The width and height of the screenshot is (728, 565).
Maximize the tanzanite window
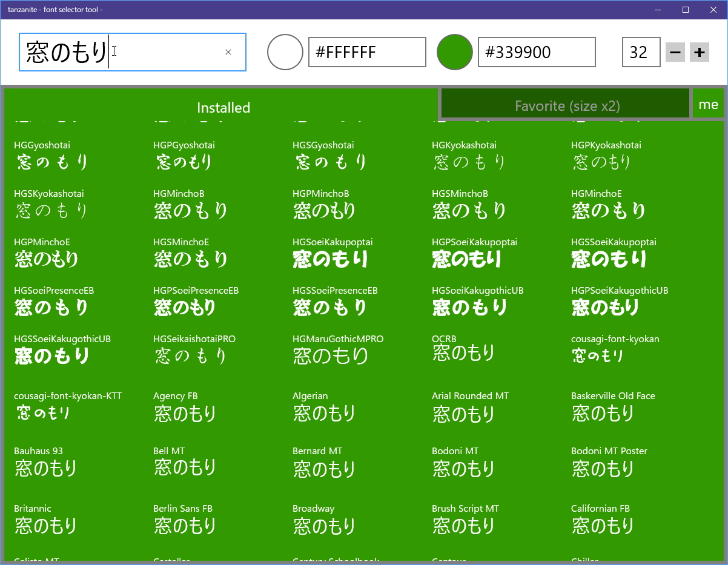686,9
